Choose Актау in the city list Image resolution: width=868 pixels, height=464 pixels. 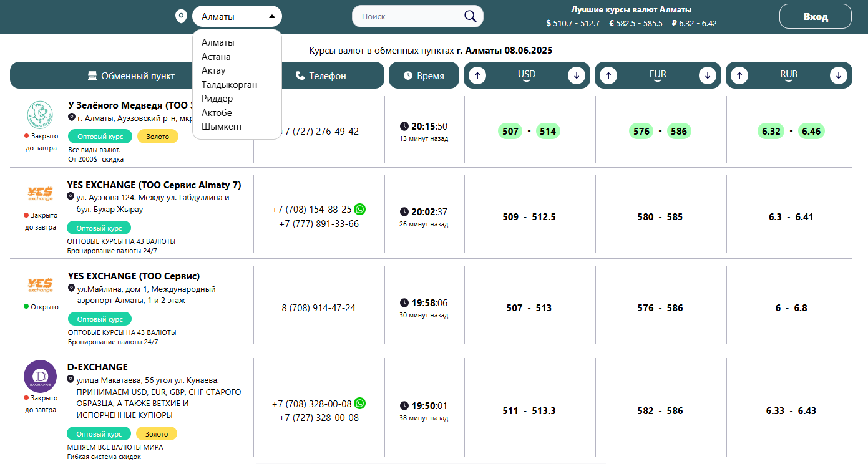coord(213,70)
